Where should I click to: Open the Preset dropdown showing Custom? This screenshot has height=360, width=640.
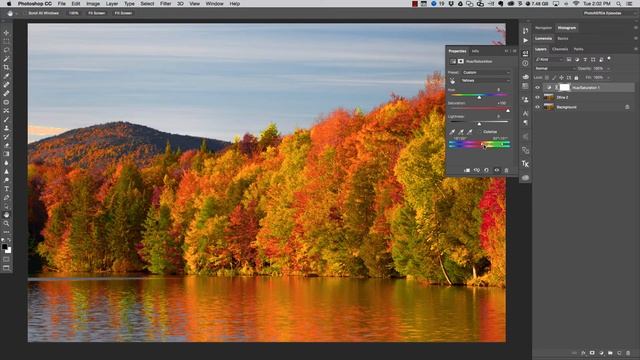coord(486,72)
